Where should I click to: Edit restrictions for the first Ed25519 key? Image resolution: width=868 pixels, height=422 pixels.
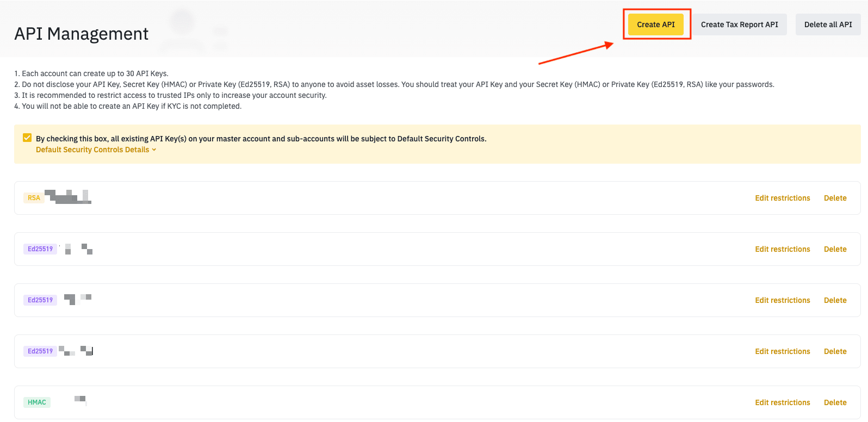[x=782, y=249]
